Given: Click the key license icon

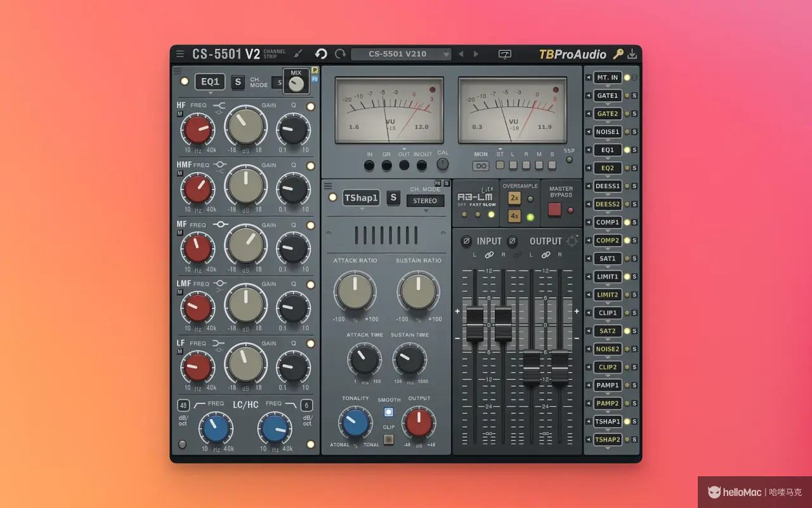Looking at the screenshot, I should 618,54.
